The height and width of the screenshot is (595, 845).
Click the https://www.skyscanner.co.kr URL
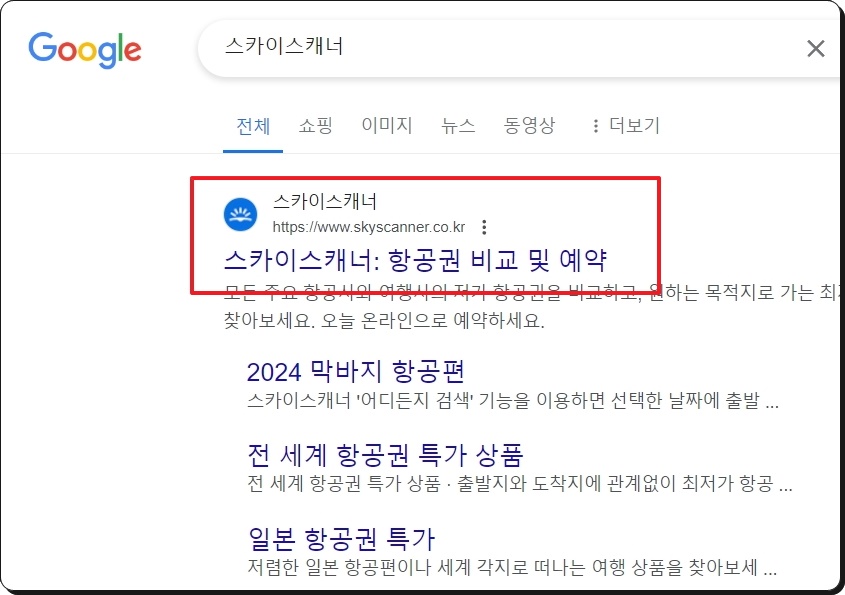click(x=369, y=227)
